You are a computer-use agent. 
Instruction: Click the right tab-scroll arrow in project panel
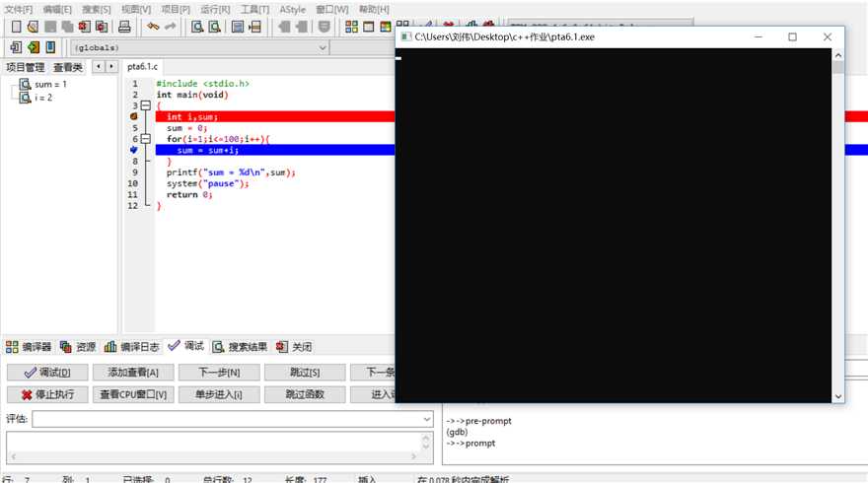[x=111, y=66]
